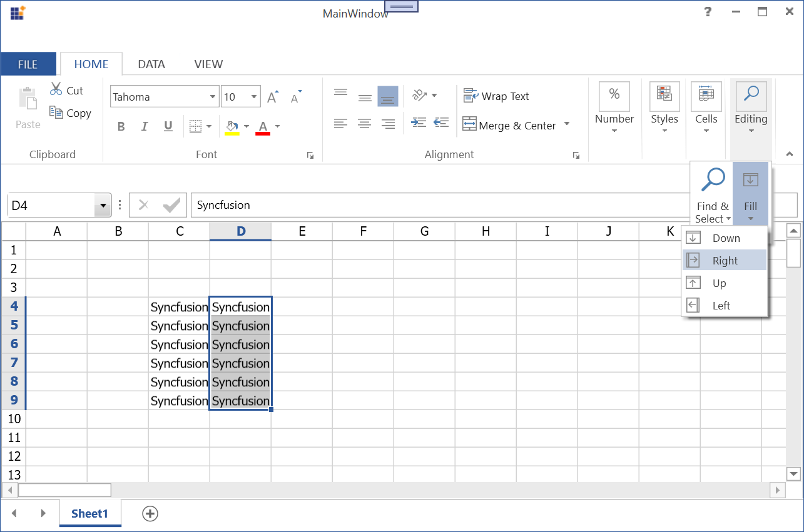Click the text orientation icon

(419, 96)
